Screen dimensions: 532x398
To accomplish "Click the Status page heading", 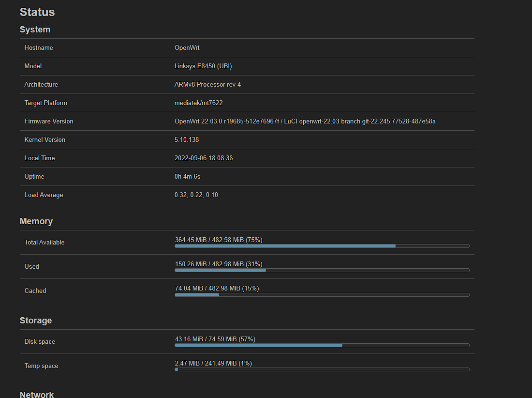I will point(37,12).
